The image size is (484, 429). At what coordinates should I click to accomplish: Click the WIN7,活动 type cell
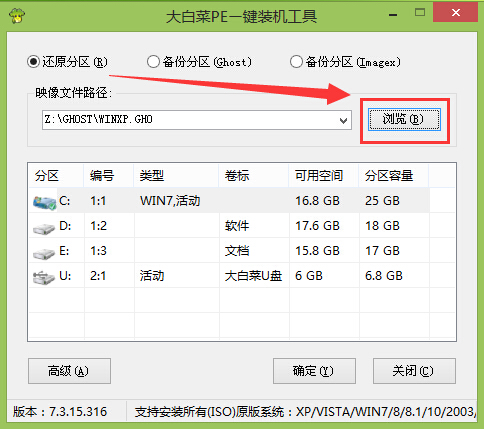click(x=170, y=201)
